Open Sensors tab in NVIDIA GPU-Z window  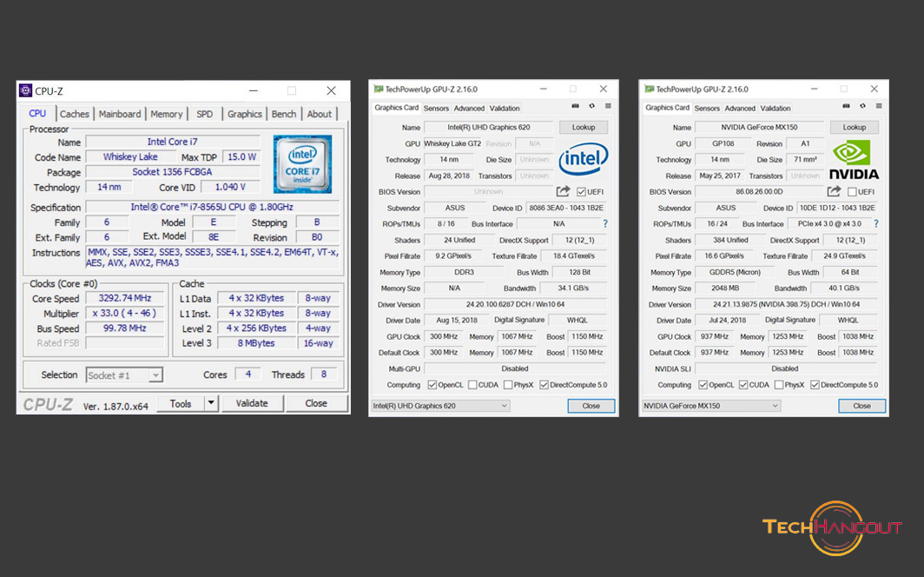point(707,109)
